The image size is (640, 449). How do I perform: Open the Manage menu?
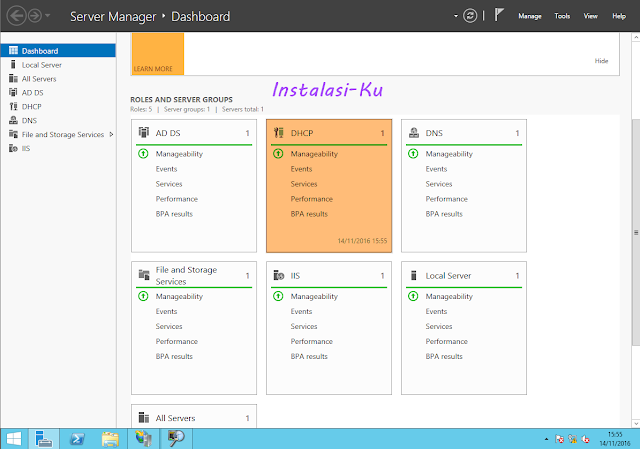coord(530,16)
